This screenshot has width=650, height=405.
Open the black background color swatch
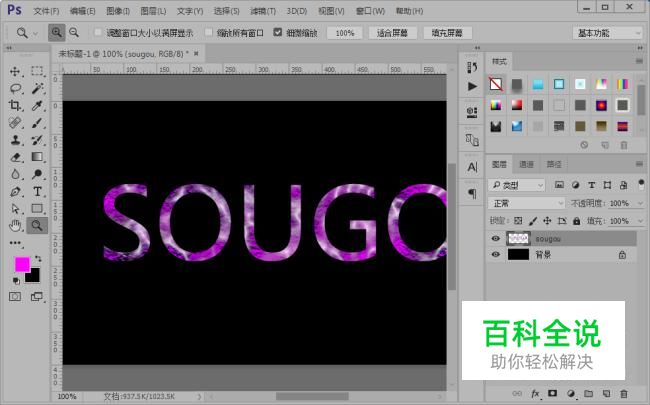(33, 276)
